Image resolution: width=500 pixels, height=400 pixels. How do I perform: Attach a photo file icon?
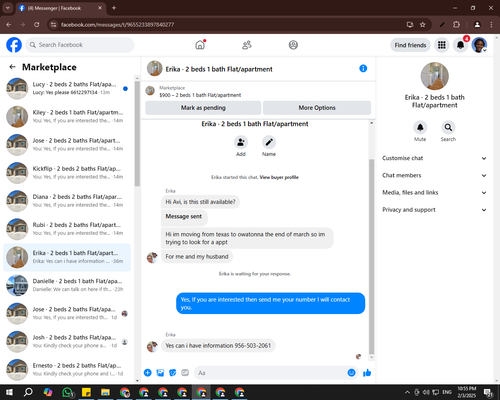point(160,373)
